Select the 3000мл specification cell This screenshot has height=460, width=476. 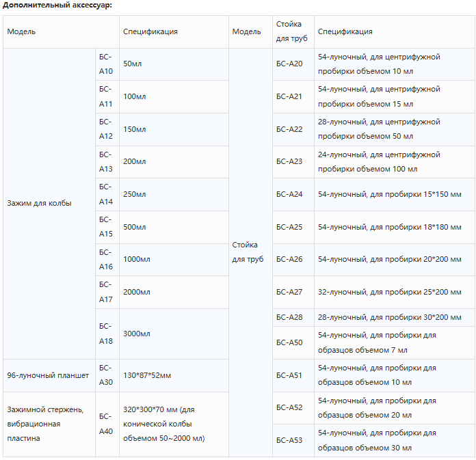174,334
